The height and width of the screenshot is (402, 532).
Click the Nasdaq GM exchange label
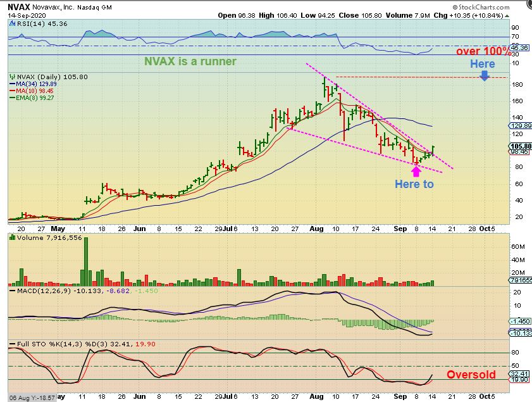click(94, 7)
